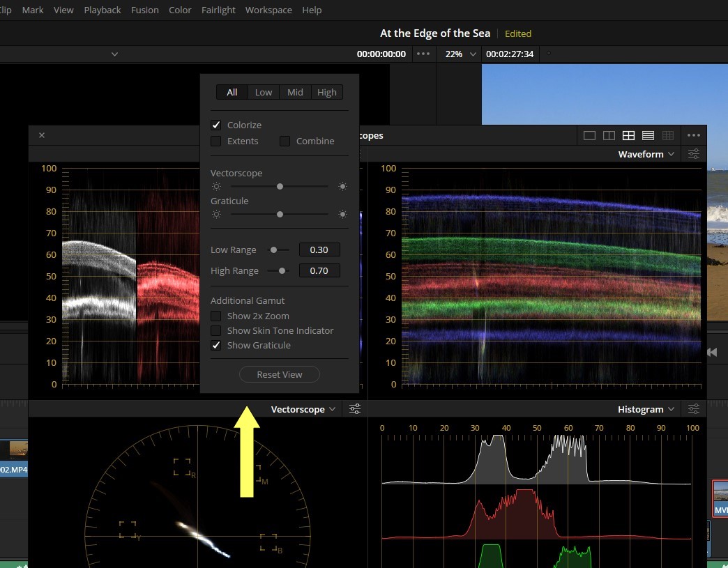Viewport: 728px width, 568px height.
Task: Click timeline timecode 00:02:27:34
Action: [510, 54]
